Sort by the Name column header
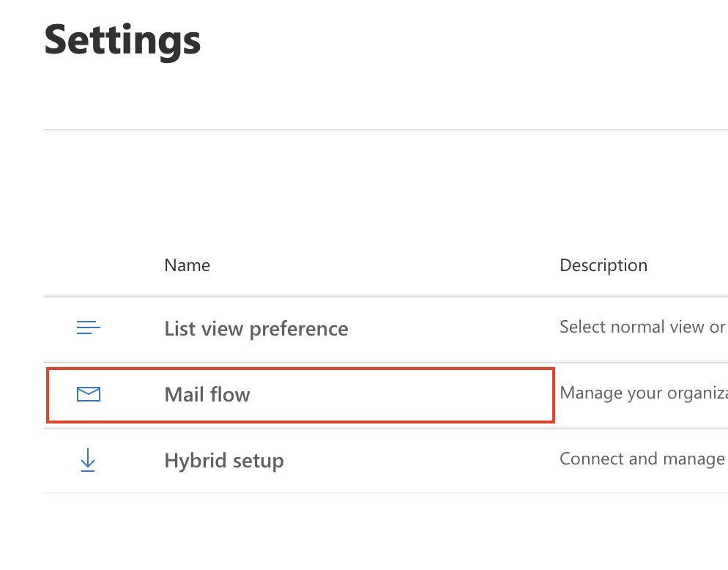 coord(187,265)
